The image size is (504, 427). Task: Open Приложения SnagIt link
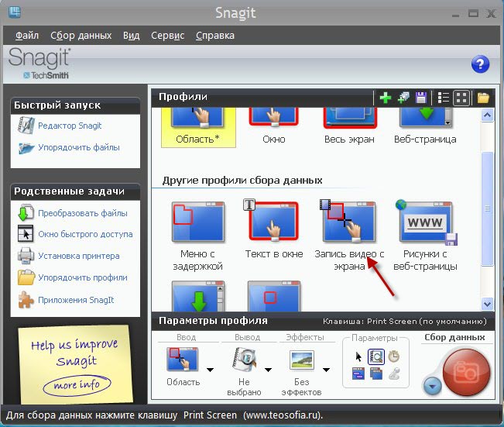76,300
